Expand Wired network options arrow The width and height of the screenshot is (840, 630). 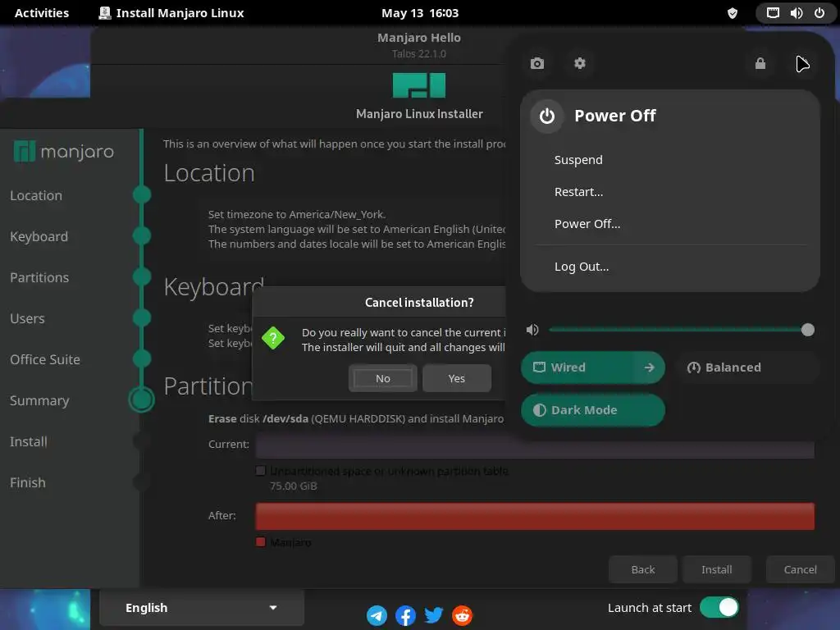point(650,367)
